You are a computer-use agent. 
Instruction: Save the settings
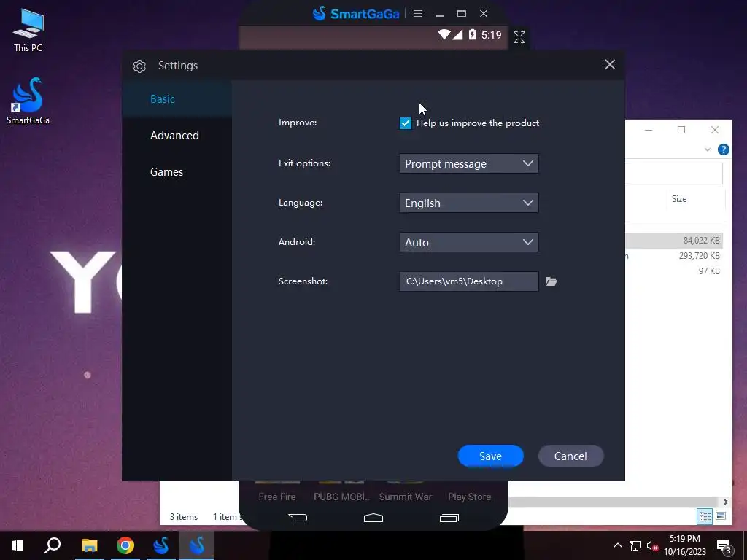(490, 456)
